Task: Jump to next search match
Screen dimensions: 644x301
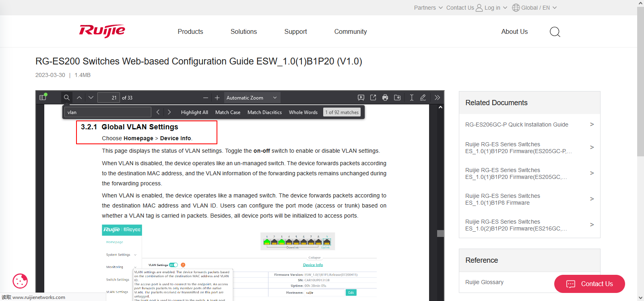Action: (x=169, y=112)
